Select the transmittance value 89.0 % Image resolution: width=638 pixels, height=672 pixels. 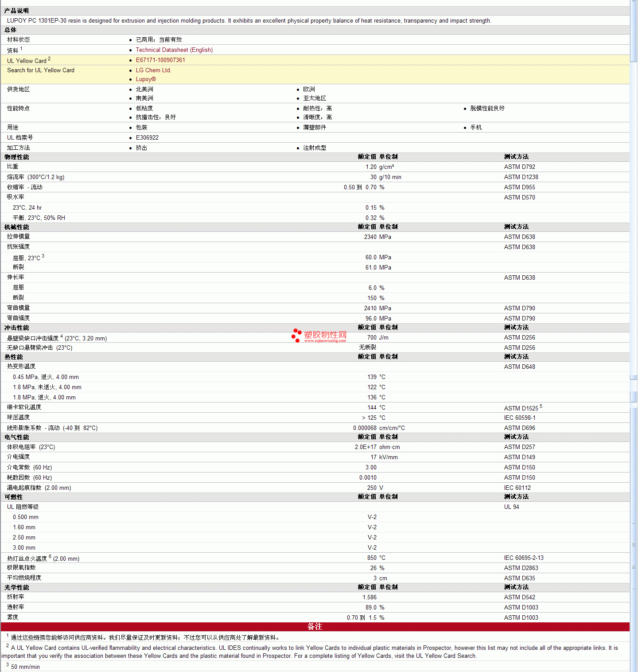[375, 608]
